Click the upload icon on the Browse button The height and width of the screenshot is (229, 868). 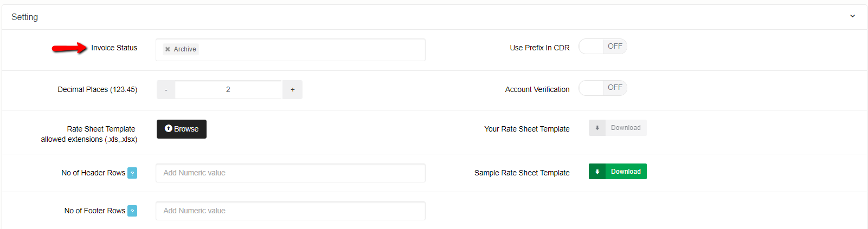169,129
